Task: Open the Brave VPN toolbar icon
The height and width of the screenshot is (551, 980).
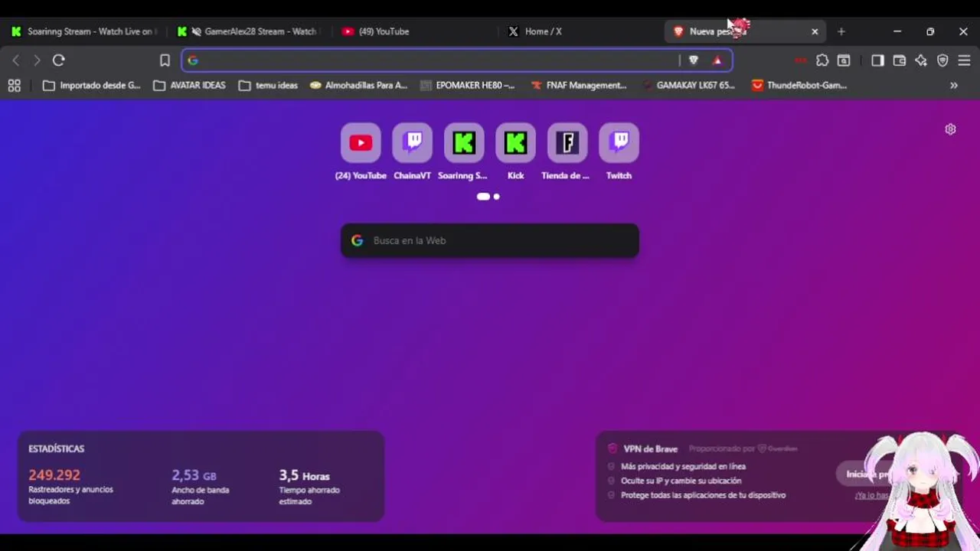Action: click(942, 60)
